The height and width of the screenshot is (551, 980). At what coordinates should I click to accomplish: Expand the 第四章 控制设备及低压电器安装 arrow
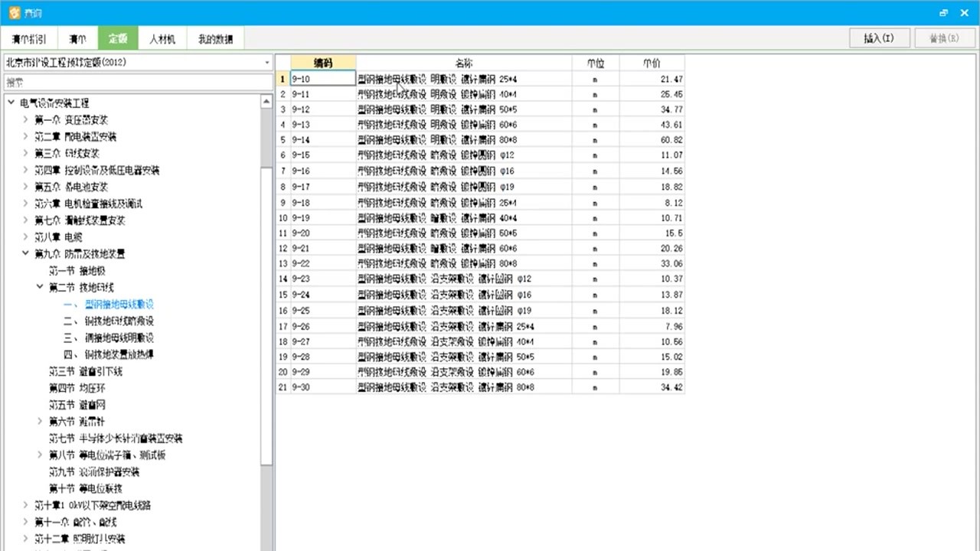coord(25,170)
